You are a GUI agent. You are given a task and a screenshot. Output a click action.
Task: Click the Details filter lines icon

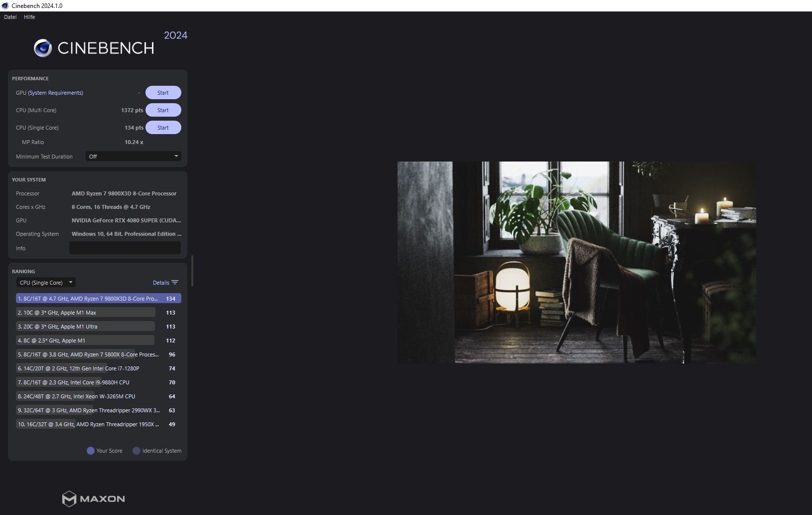coord(175,283)
